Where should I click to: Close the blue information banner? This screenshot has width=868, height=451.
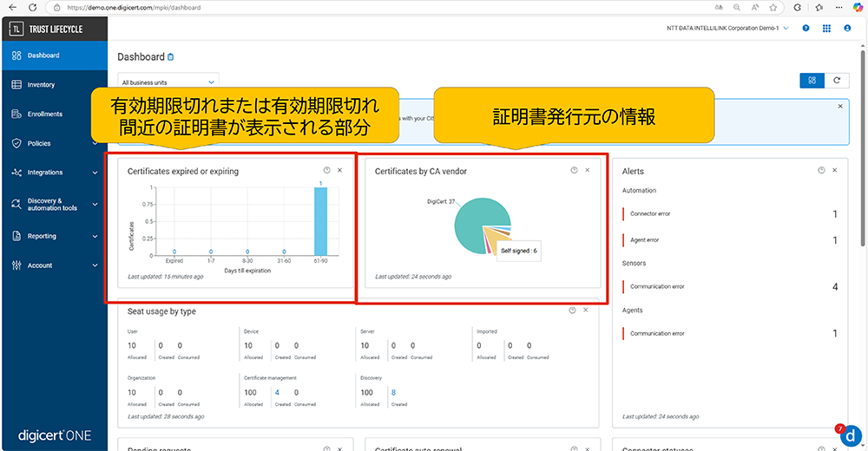coord(840,107)
